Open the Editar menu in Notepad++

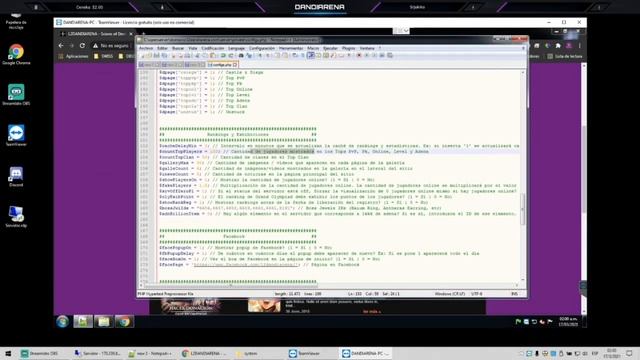(x=162, y=48)
